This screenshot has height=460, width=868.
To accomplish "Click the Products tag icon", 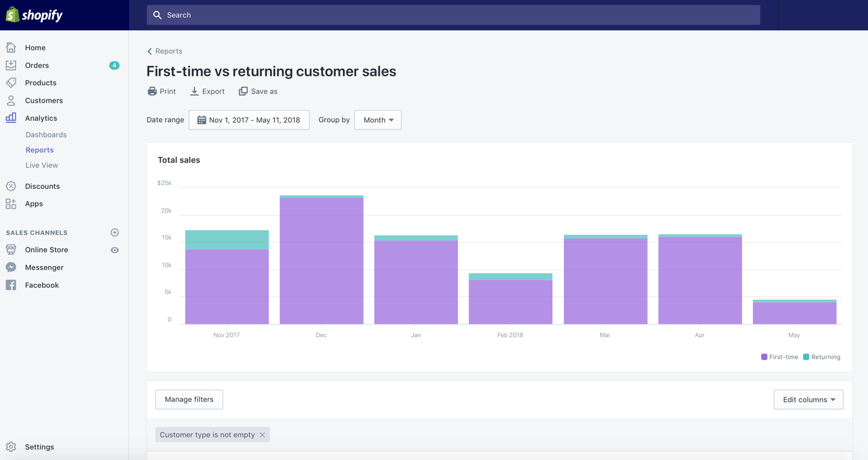I will tap(11, 82).
